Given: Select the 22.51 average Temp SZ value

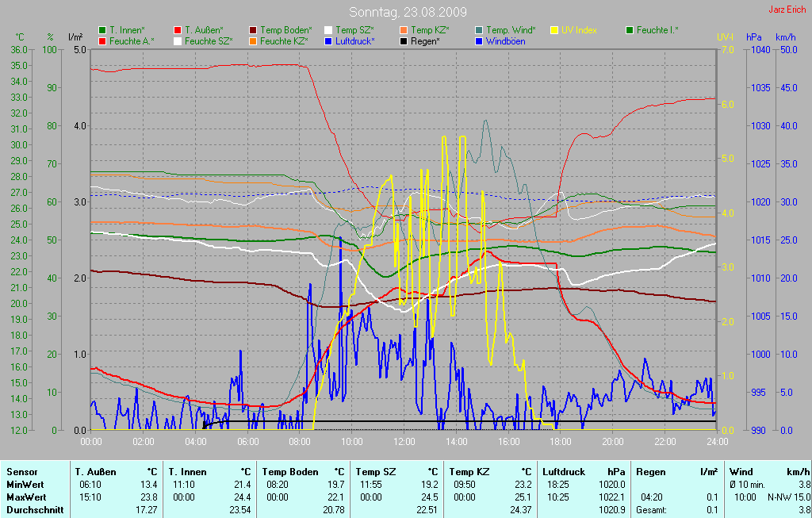Looking at the screenshot, I should 427,510.
